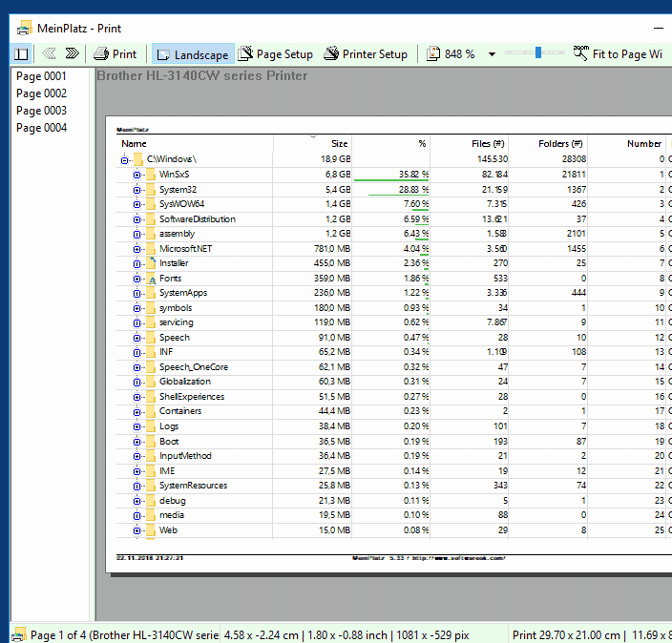Toggle the page list sidebar panel icon

point(21,54)
